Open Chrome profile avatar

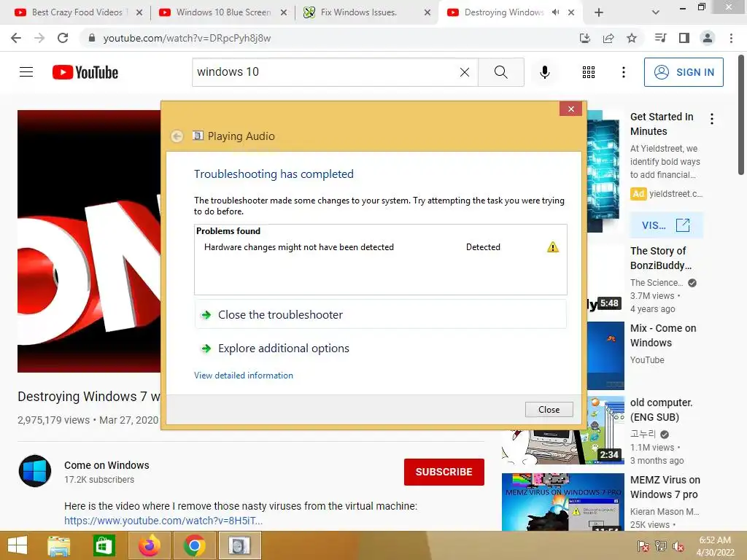(708, 38)
